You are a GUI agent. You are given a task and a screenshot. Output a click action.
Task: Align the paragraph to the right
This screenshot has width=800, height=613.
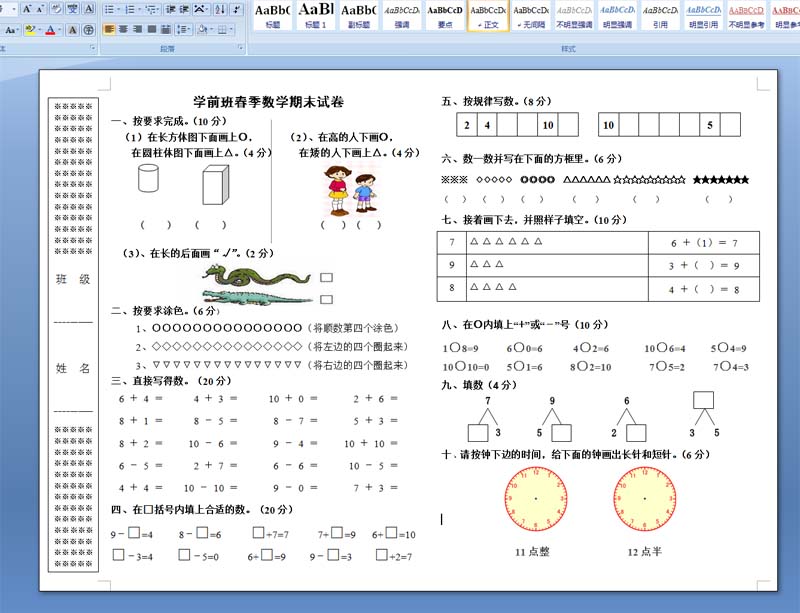(137, 30)
